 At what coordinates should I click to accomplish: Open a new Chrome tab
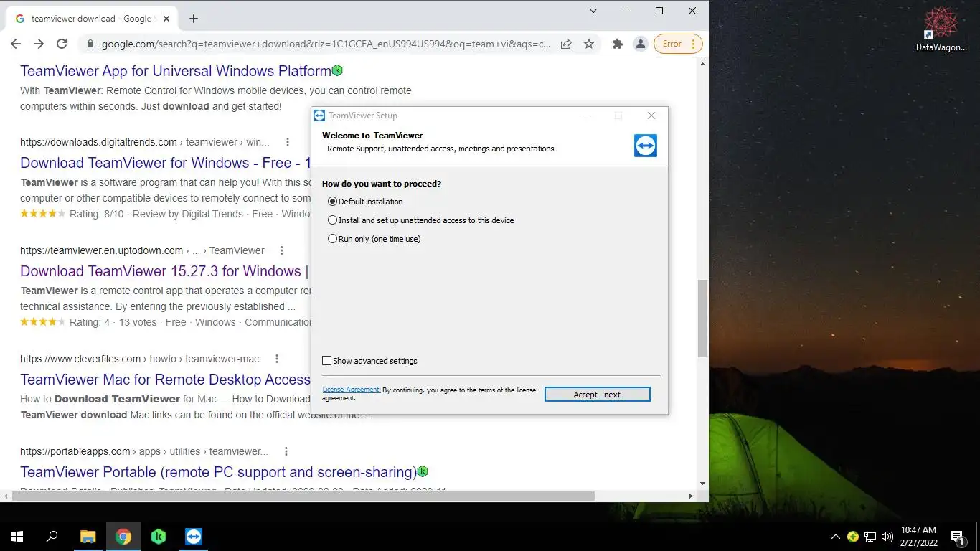tap(194, 19)
